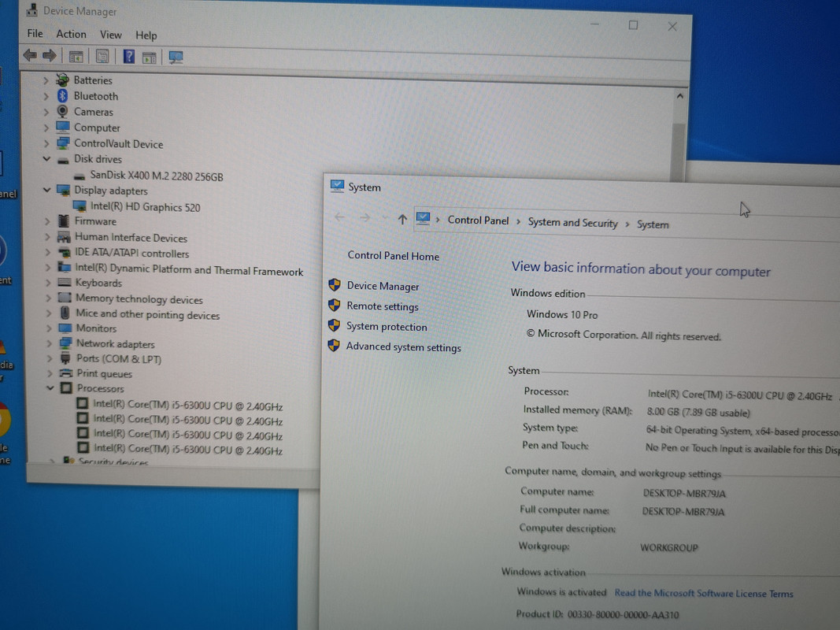Collapse the Display adapters category
Viewport: 840px width, 630px height.
[x=46, y=190]
